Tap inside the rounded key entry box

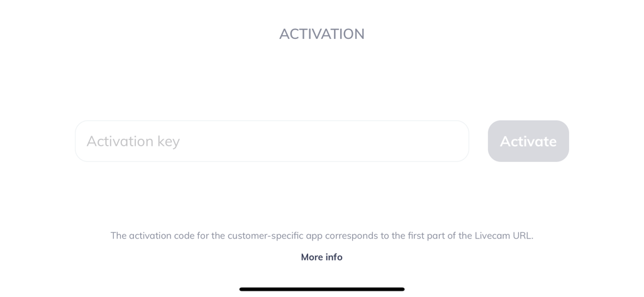tap(272, 141)
